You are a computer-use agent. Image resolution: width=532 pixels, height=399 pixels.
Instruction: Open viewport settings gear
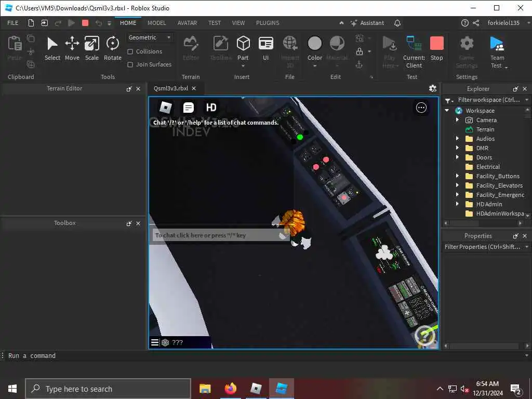(433, 88)
